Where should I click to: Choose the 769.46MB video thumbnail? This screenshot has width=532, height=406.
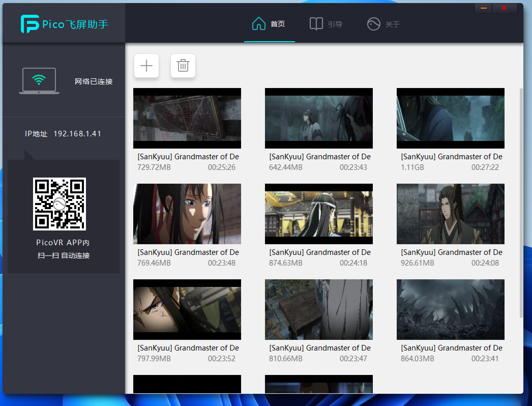187,214
